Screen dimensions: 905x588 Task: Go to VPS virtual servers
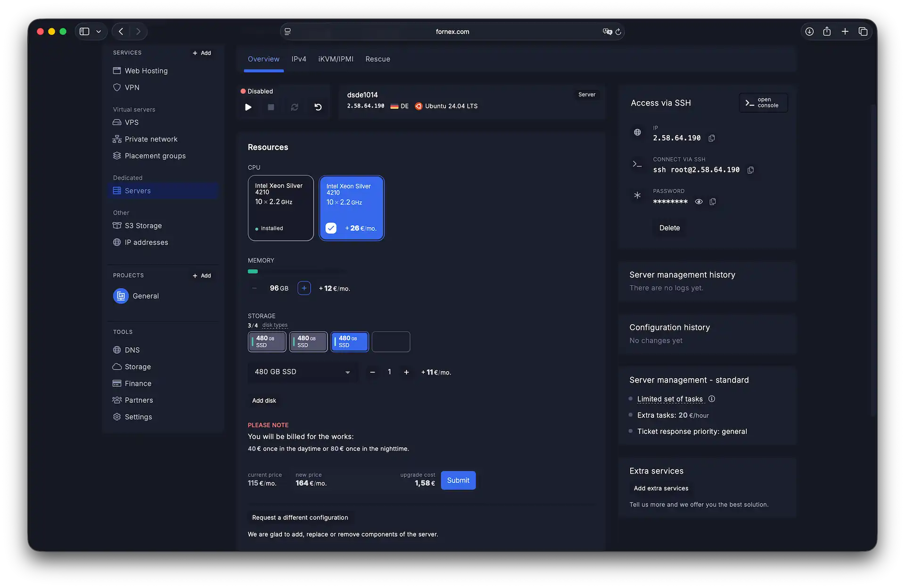pos(126,122)
